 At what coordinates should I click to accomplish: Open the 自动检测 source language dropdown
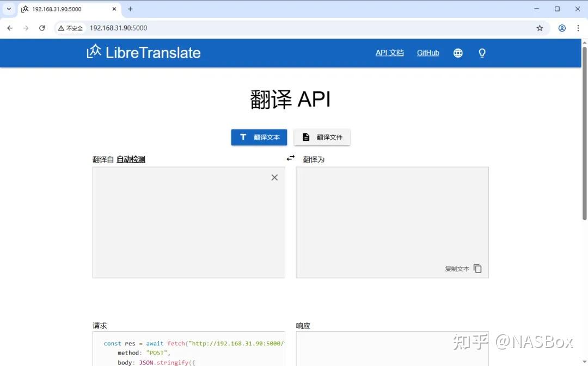tap(132, 159)
